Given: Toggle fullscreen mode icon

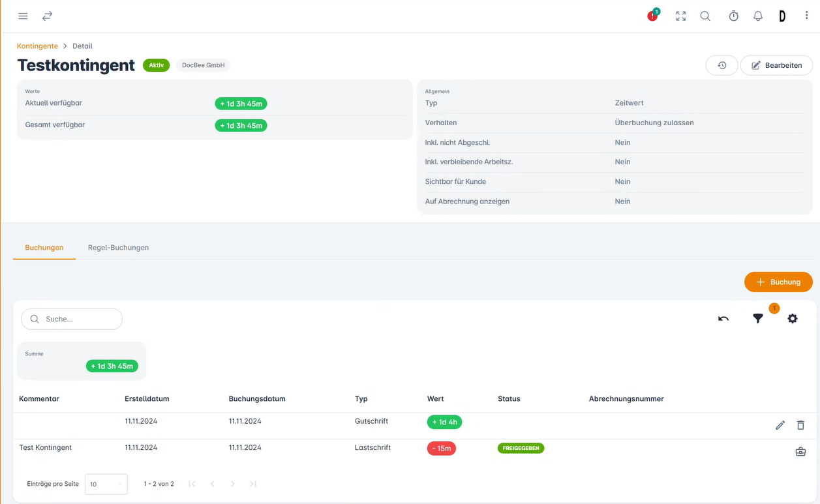Looking at the screenshot, I should point(681,16).
